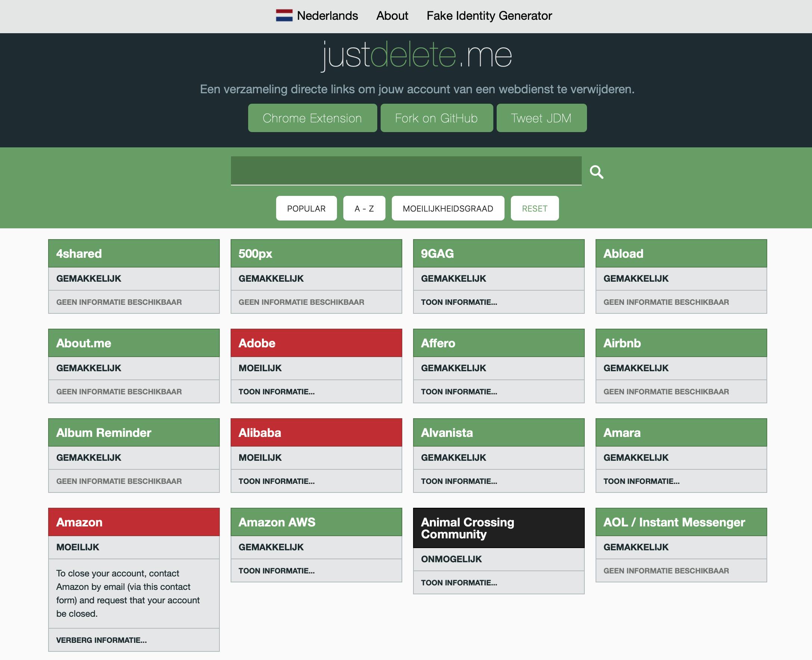Sort by Moeilijkheidsgraad
Viewport: 812px width, 660px height.
tap(447, 208)
